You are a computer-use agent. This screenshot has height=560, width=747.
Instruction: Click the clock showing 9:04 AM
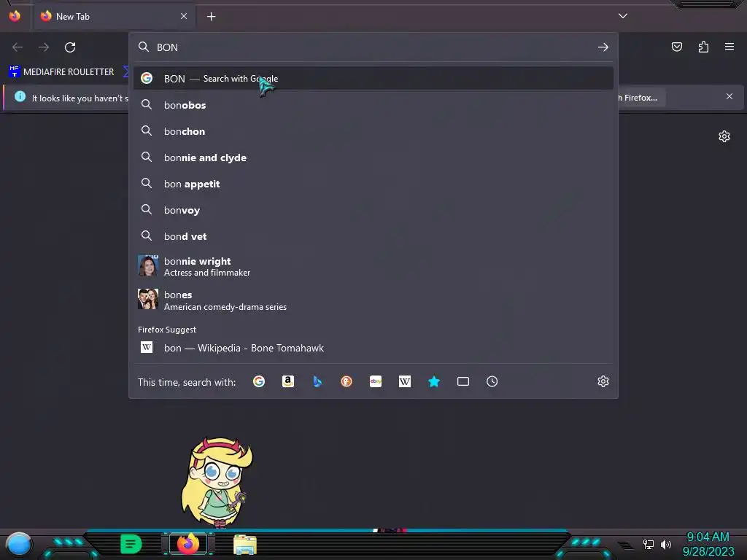click(x=708, y=537)
